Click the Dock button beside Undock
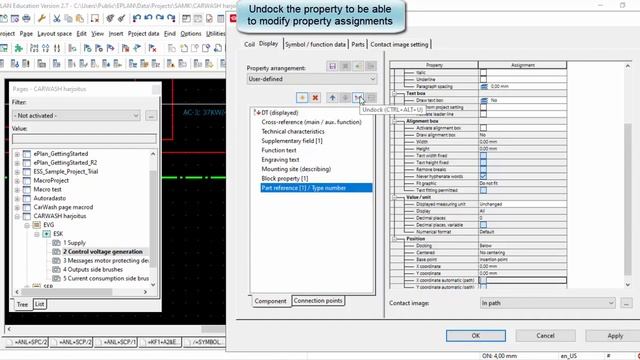The height and width of the screenshot is (360, 640). tap(371, 98)
